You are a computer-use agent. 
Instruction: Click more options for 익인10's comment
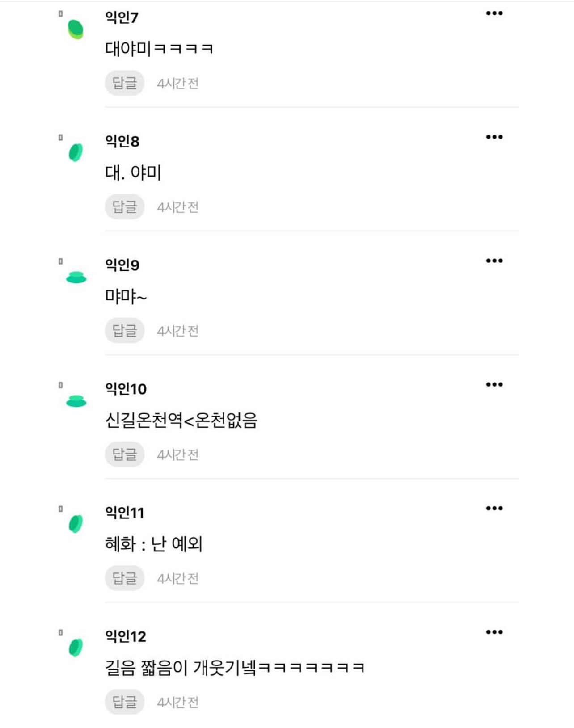(x=494, y=385)
